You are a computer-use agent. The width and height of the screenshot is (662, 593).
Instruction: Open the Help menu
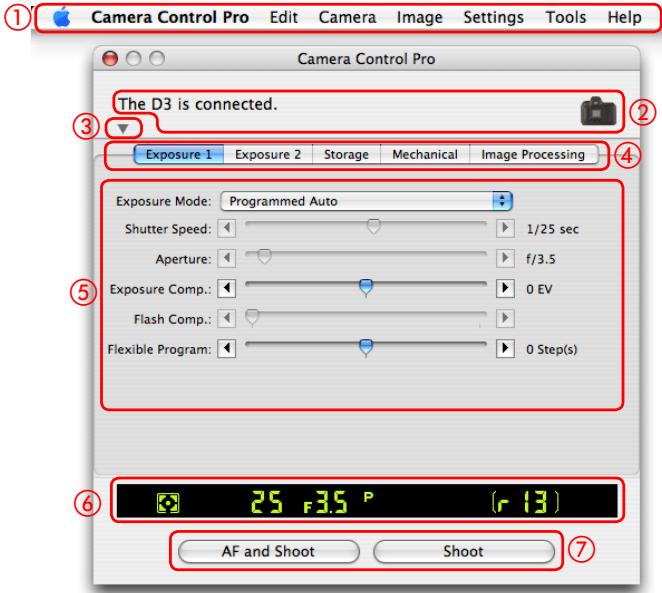point(624,18)
